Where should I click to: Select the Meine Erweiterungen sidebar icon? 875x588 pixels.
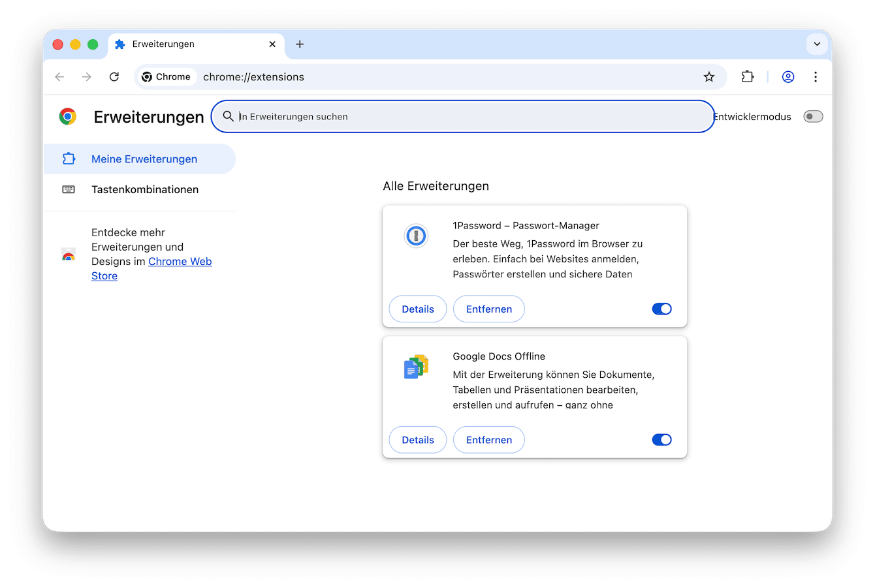click(x=68, y=159)
